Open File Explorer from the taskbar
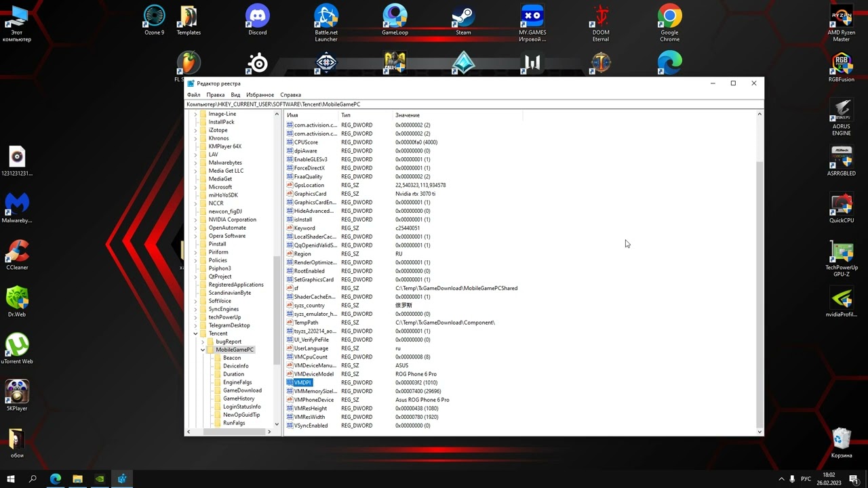This screenshot has width=868, height=488. pos(77,479)
